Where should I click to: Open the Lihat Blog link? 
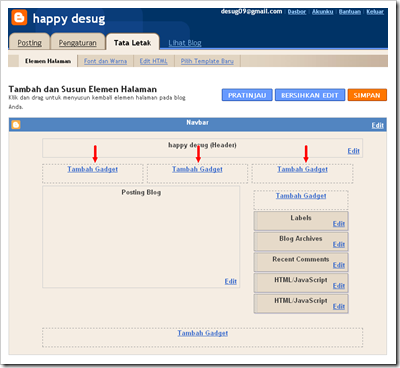pyautogui.click(x=185, y=43)
